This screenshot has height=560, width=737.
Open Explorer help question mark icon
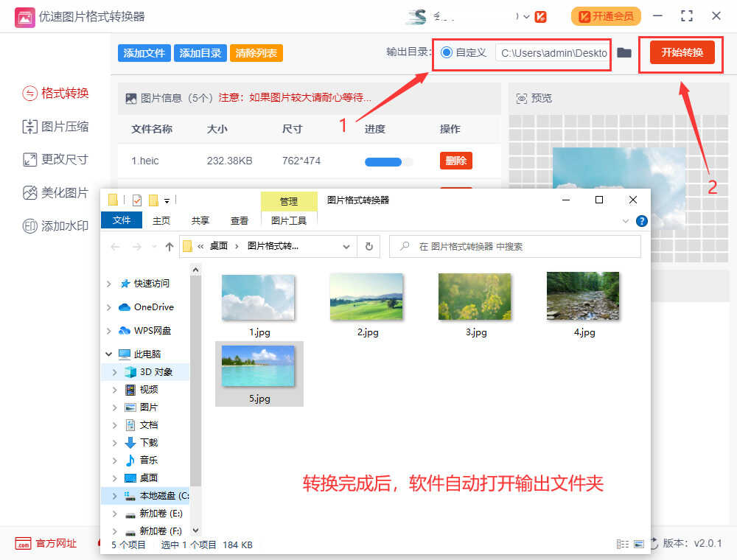(x=642, y=220)
